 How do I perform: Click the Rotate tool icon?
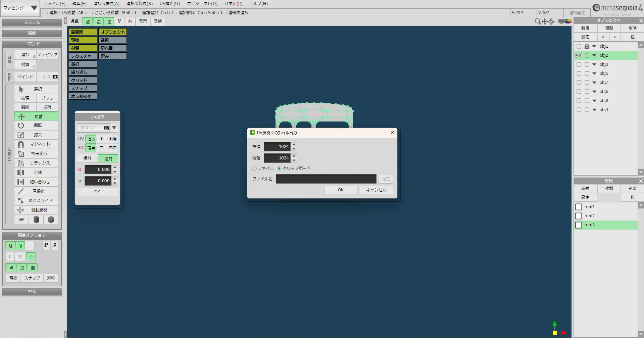(x=21, y=126)
